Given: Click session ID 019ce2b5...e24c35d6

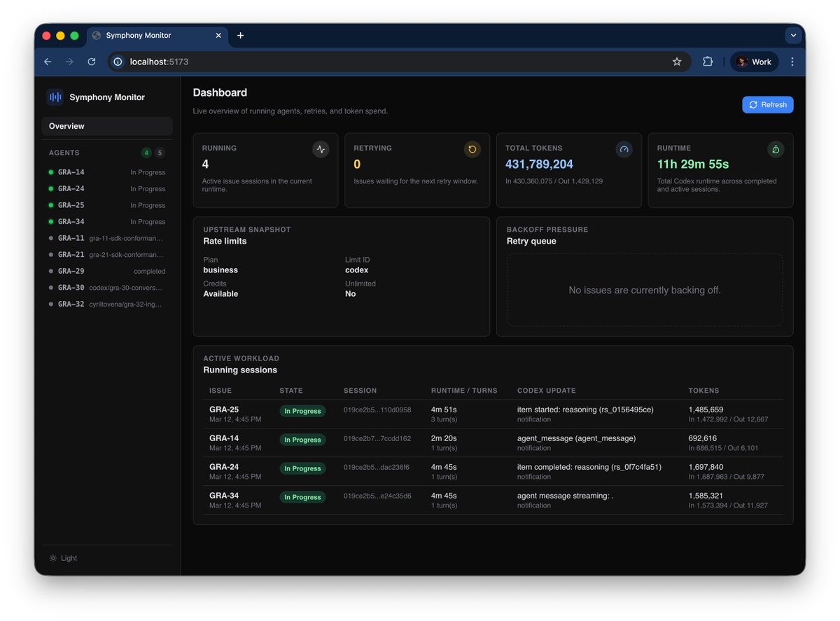Looking at the screenshot, I should click(x=377, y=496).
